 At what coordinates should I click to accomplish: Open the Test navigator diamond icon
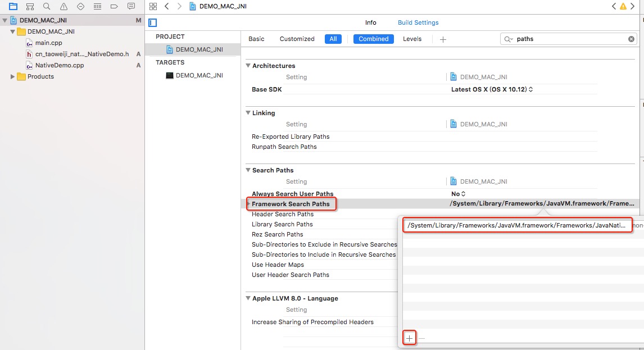point(80,7)
